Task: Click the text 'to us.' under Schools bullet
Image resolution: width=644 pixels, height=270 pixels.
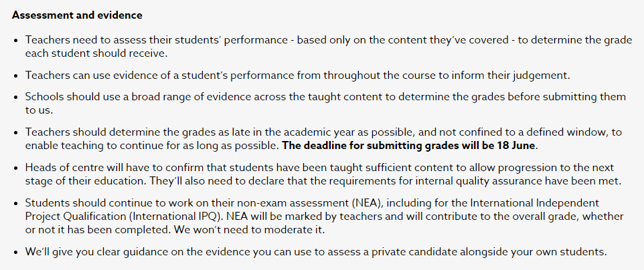Action: 39,111
